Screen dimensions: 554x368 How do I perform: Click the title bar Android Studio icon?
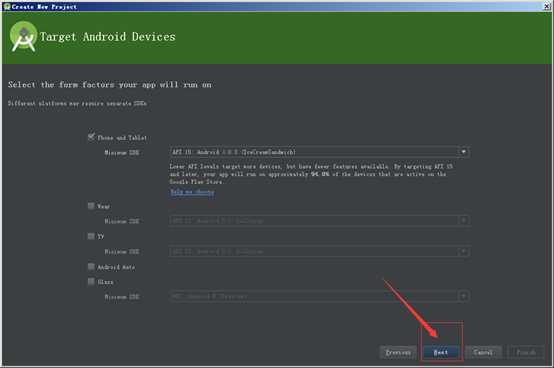click(x=6, y=6)
